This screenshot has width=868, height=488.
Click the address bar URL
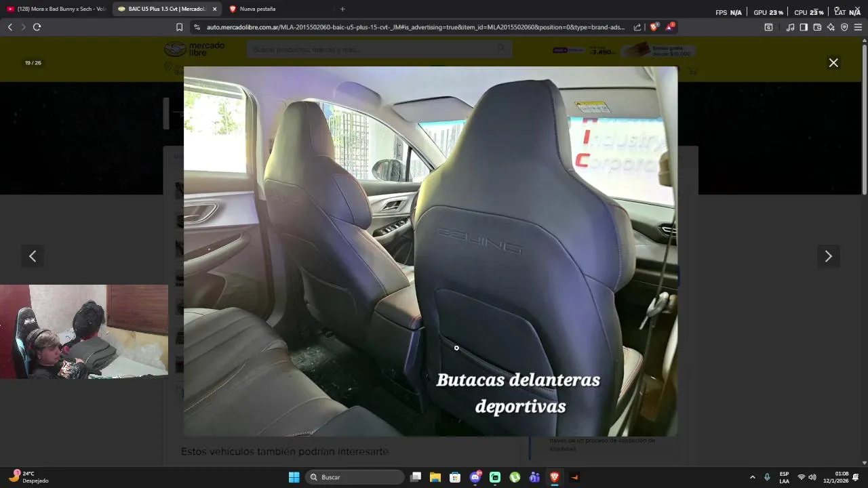(415, 27)
